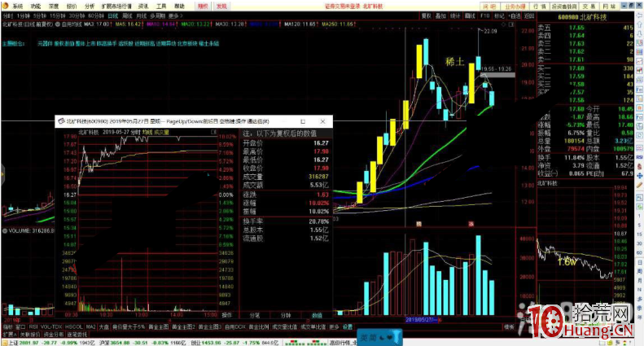
Task: Select the 日线 period
Action: (x=113, y=15)
